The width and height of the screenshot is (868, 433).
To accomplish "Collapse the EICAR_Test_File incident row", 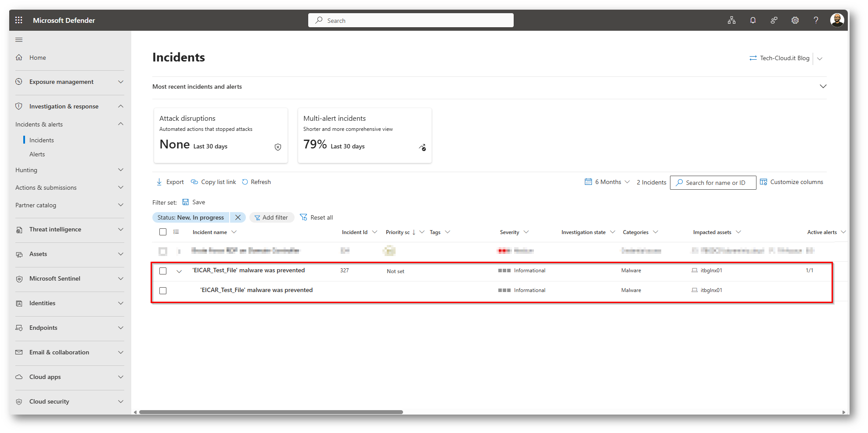I will point(179,271).
